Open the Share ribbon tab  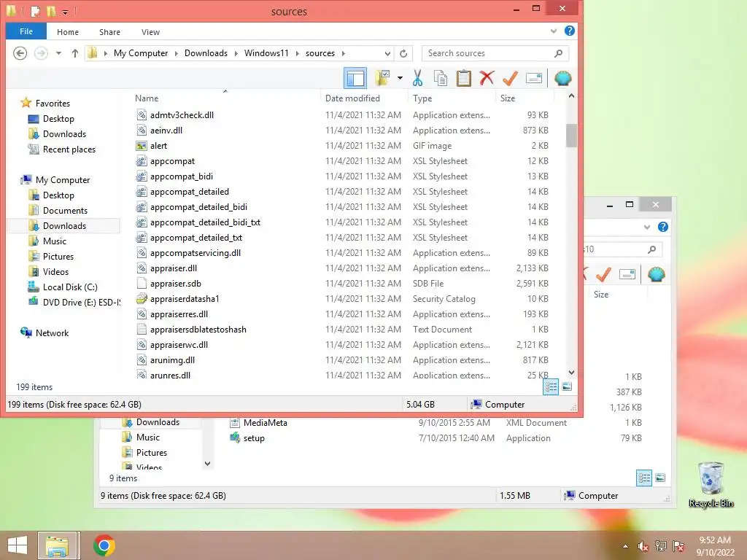pyautogui.click(x=109, y=32)
